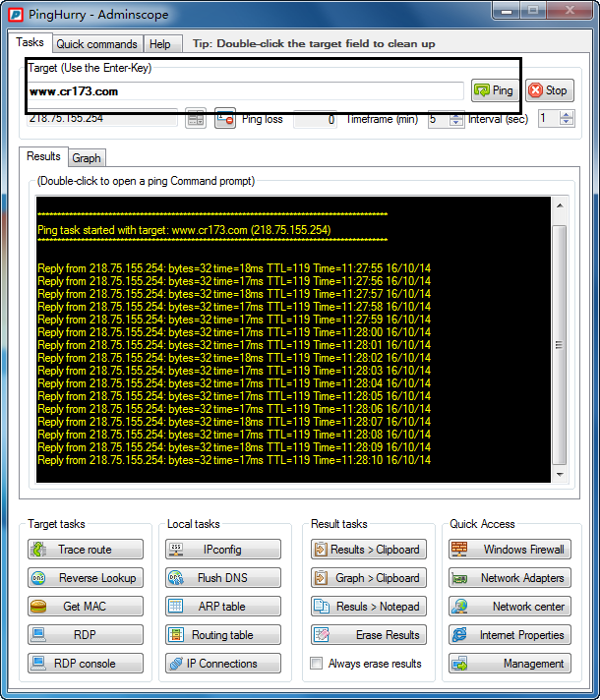The width and height of the screenshot is (600, 700).
Task: Increase the Interval (sec) value
Action: 567,115
